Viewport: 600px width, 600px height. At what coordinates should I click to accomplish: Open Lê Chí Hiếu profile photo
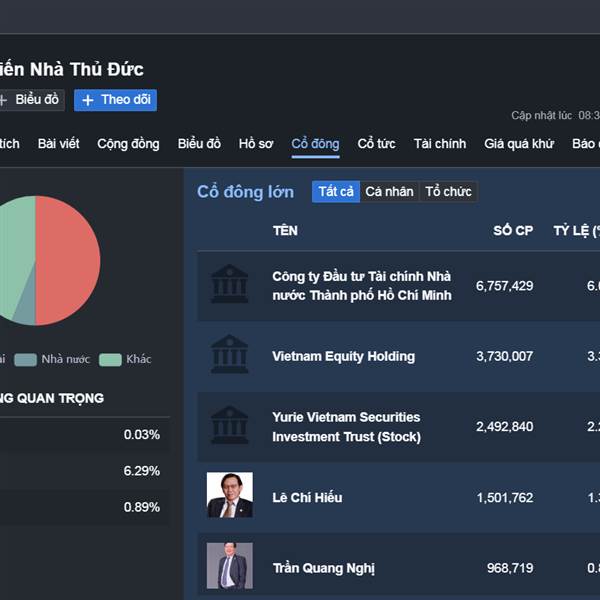(x=230, y=495)
